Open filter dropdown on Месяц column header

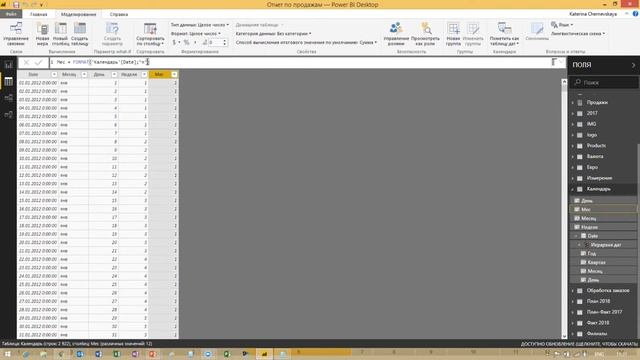pyautogui.click(x=84, y=74)
